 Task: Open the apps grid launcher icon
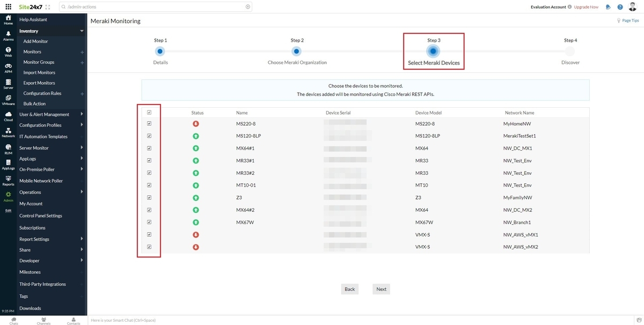[8, 7]
